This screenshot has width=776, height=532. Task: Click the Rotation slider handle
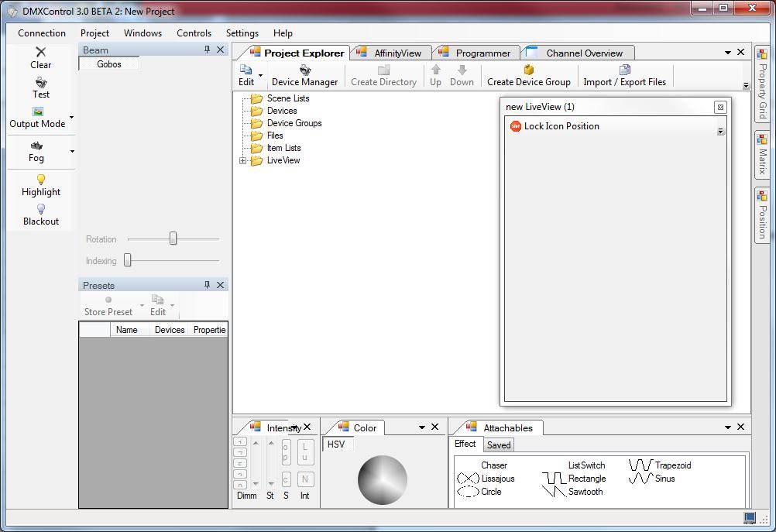click(173, 239)
